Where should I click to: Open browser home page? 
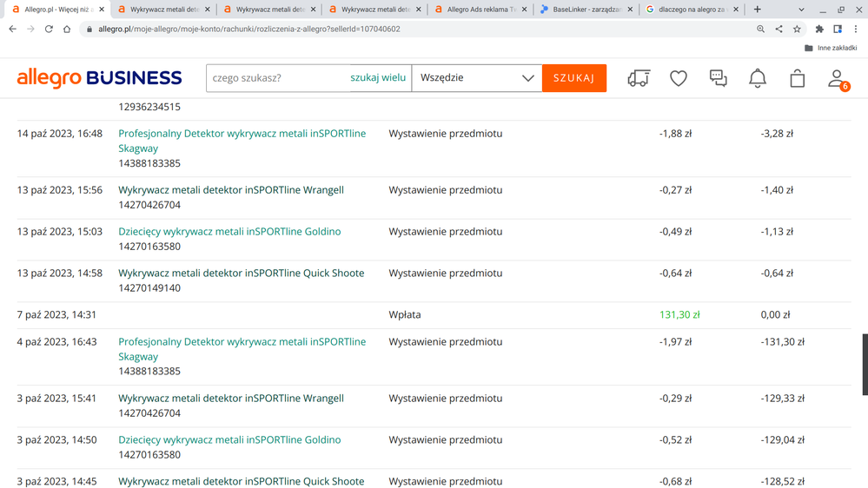tap(67, 29)
